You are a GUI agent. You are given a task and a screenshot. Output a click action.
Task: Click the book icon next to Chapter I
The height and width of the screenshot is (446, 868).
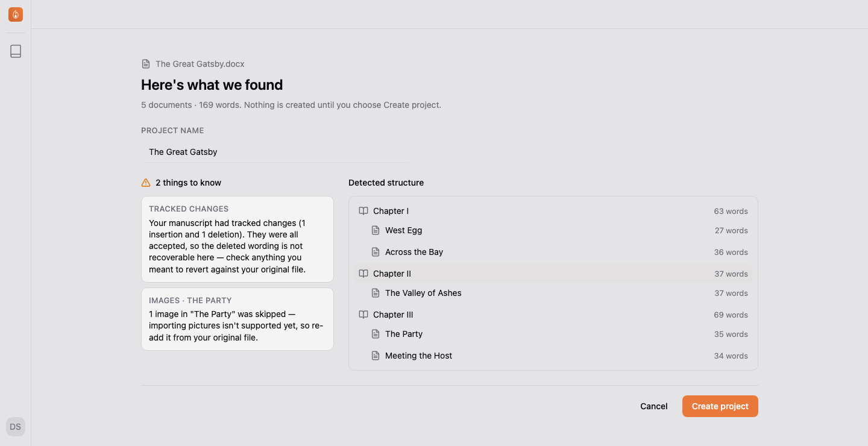tap(363, 211)
